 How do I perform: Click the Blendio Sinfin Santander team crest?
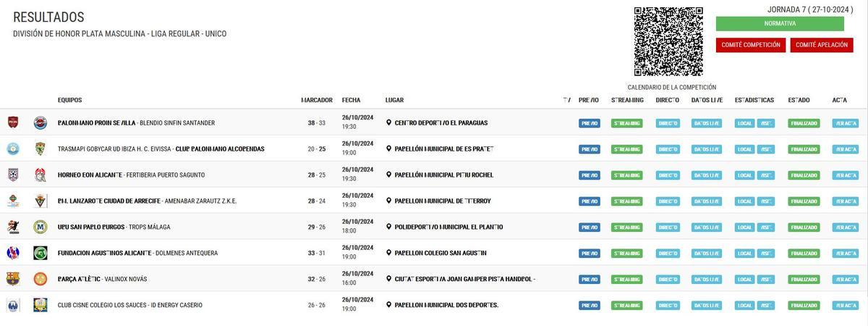pos(41,122)
